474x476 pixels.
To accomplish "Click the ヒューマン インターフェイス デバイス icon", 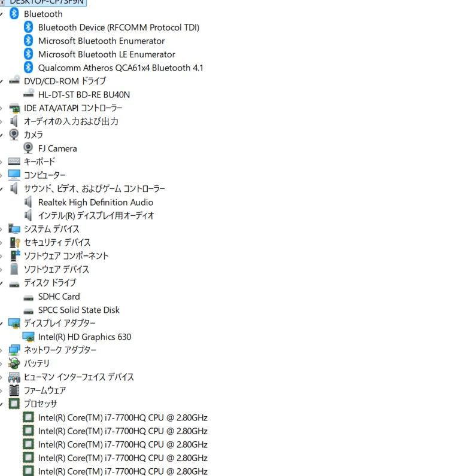I will [x=14, y=377].
